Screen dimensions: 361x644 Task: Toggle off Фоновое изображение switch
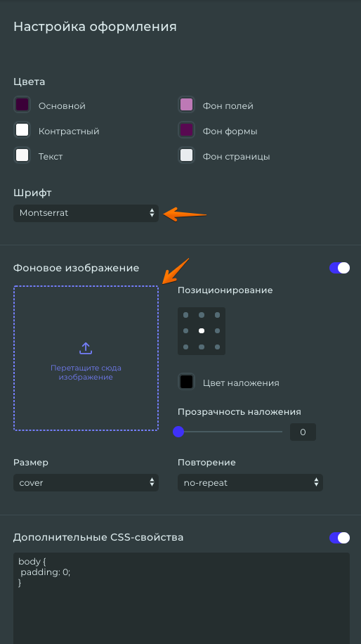[339, 268]
